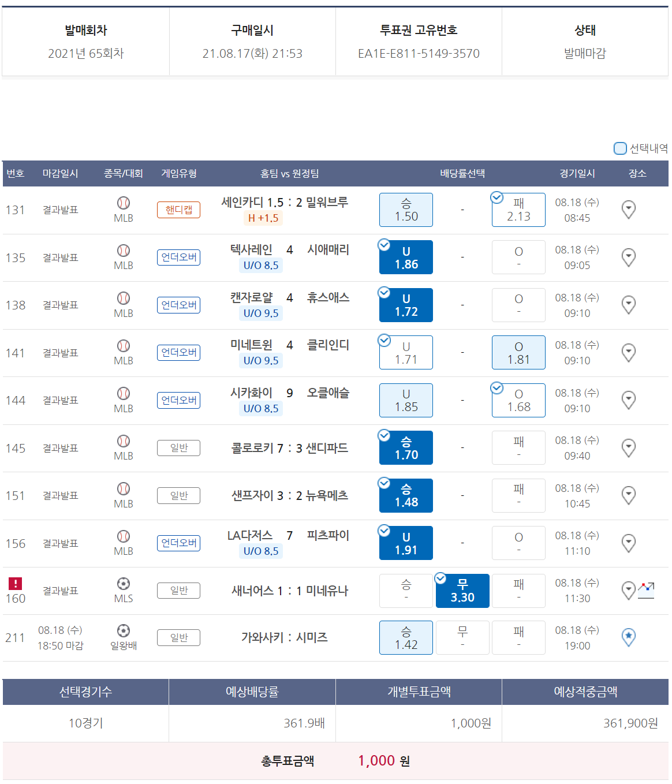
Task: Open location pin for match 135
Action: pyautogui.click(x=629, y=257)
